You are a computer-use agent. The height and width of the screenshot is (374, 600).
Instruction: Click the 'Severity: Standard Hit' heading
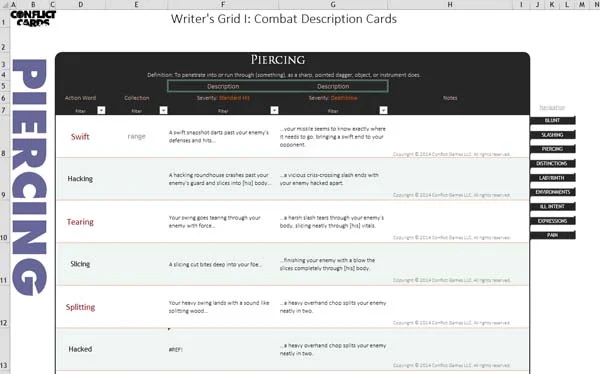click(x=223, y=98)
